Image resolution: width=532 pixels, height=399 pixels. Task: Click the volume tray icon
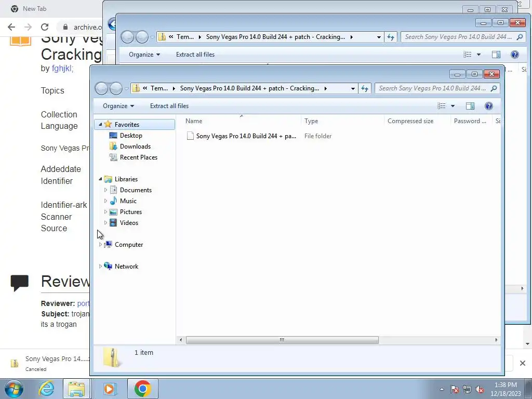coord(480,390)
